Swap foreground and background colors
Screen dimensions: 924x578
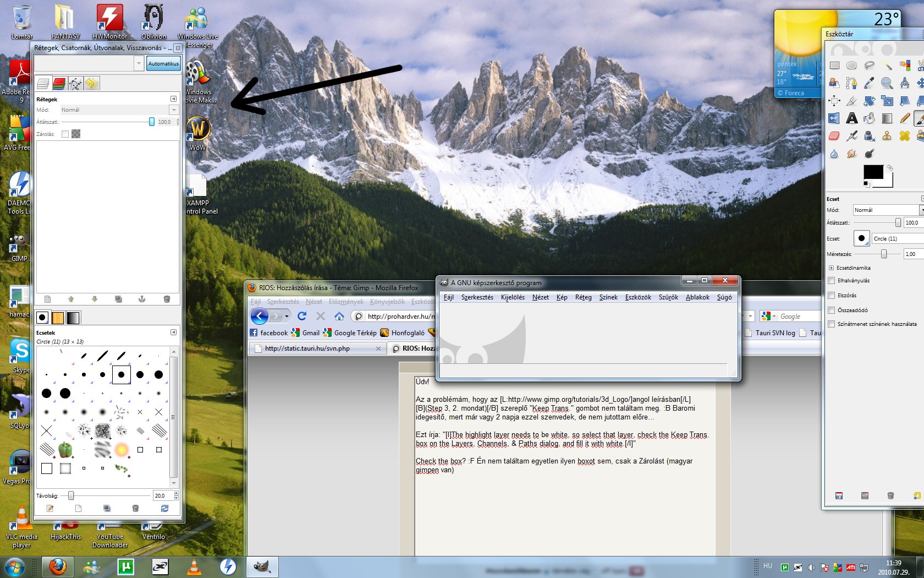click(890, 167)
